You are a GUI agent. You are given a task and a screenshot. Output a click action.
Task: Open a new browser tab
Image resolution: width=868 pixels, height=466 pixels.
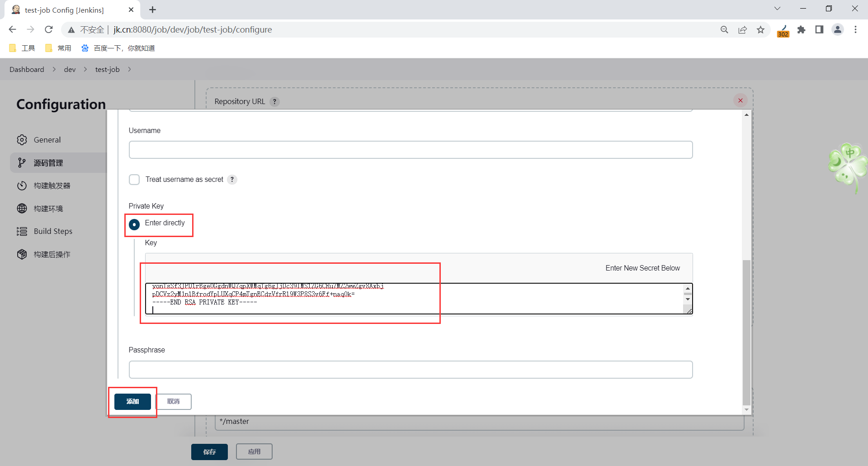click(x=153, y=10)
